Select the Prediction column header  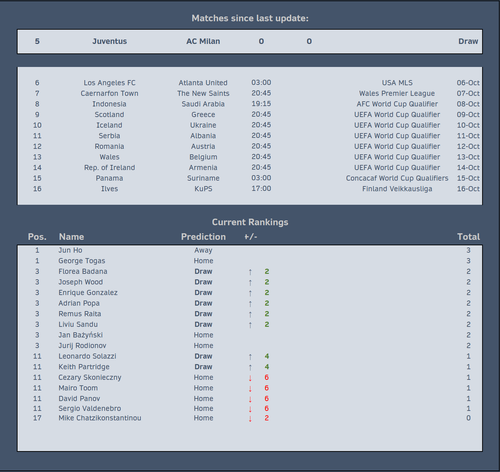203,237
